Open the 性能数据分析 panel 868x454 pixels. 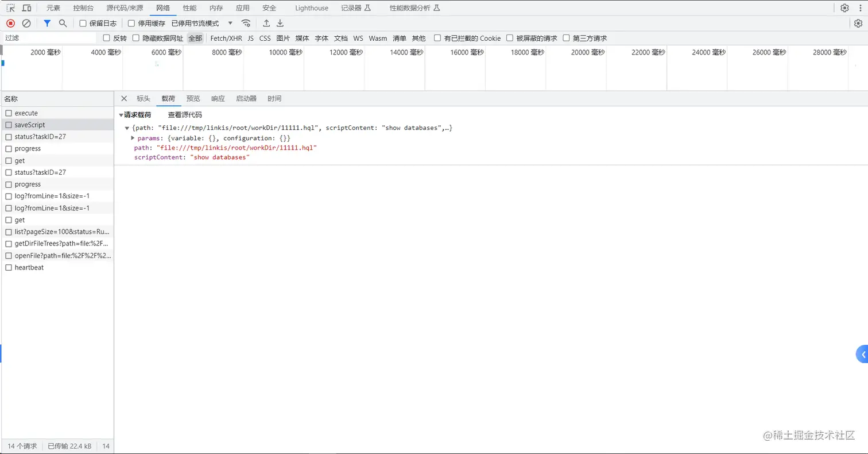pyautogui.click(x=414, y=8)
